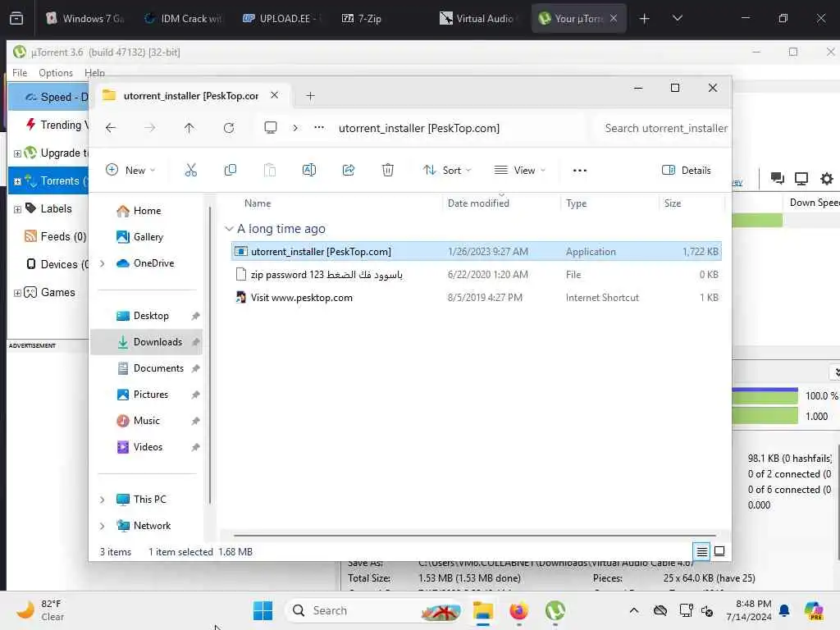Switch to the Windows 7 Ga browser tab
Viewport: 840px width, 630px height.
85,19
